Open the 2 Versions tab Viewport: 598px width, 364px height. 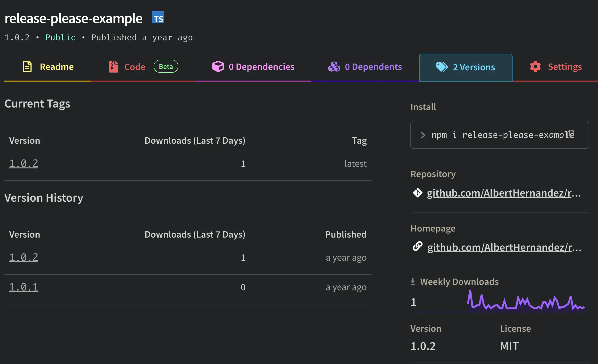pos(473,67)
